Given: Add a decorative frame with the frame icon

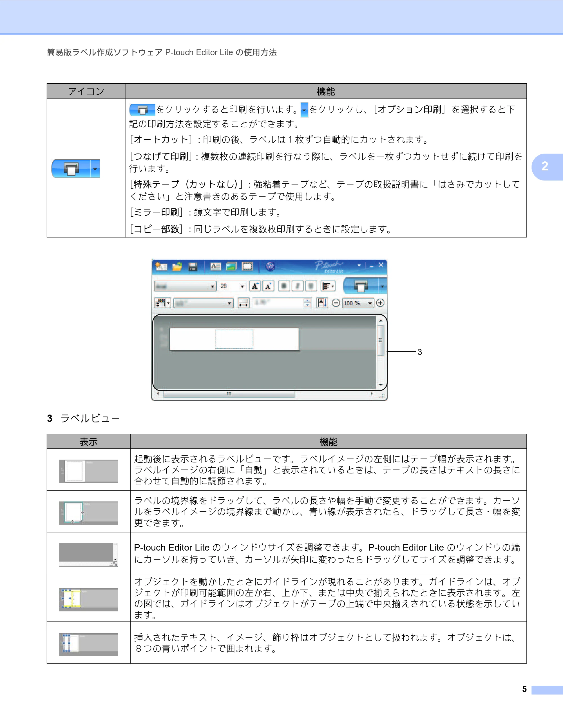Looking at the screenshot, I should point(247,266).
